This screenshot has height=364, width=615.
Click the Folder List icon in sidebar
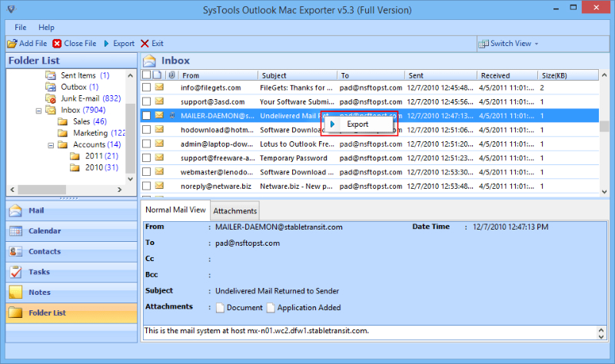[x=15, y=313]
